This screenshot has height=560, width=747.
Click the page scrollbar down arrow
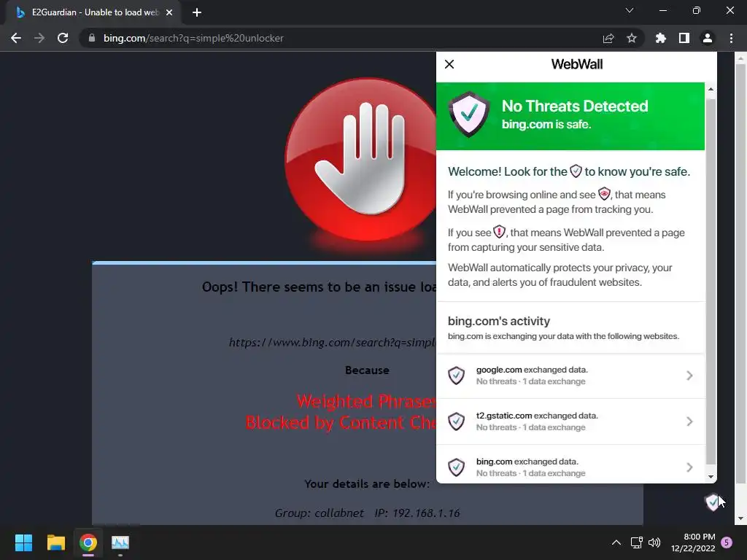tap(740, 518)
